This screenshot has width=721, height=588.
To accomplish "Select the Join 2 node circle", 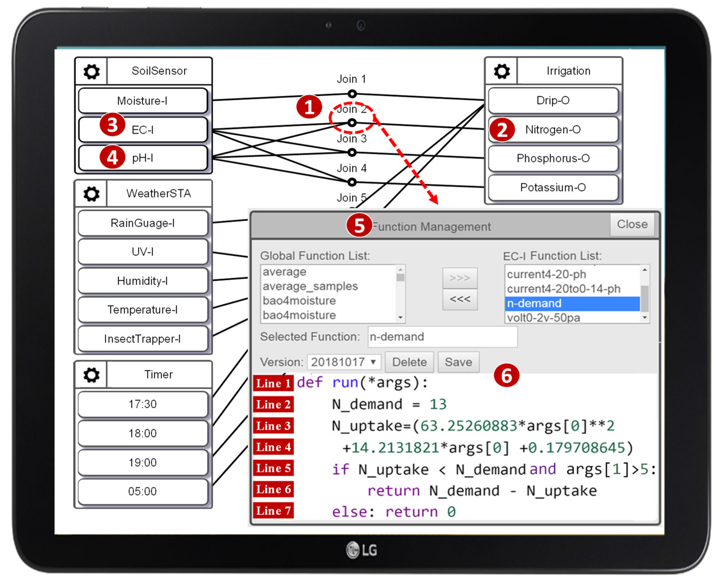I will coord(352,123).
